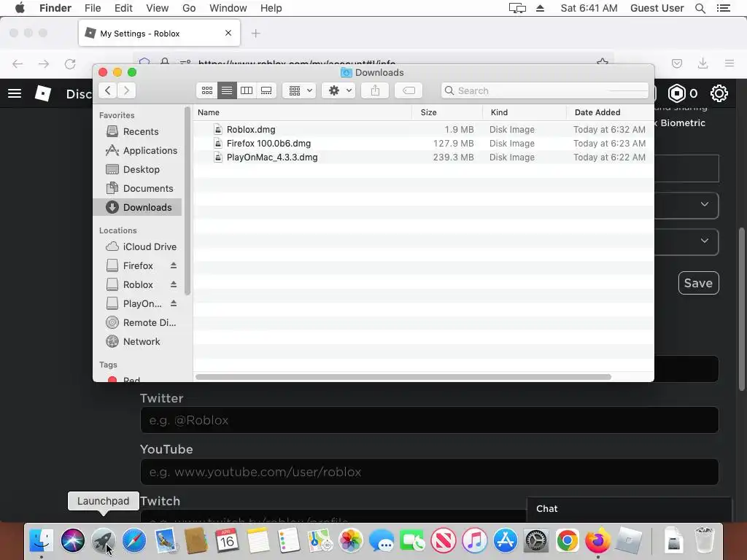The image size is (747, 560).
Task: Go forward in Finder window
Action: pos(126,90)
